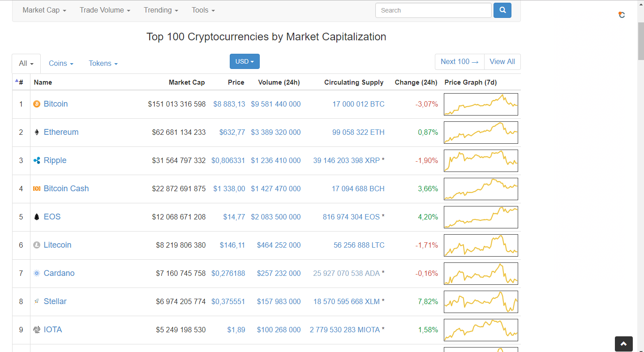Click Stellar change value 7,82%
Image resolution: width=644 pixels, height=352 pixels.
click(x=428, y=301)
